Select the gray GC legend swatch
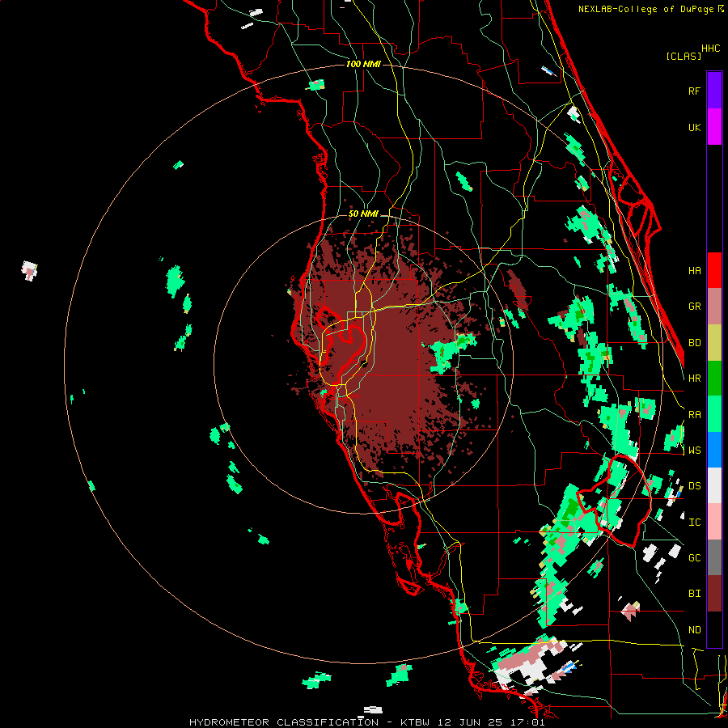728x728 pixels. coord(714,557)
